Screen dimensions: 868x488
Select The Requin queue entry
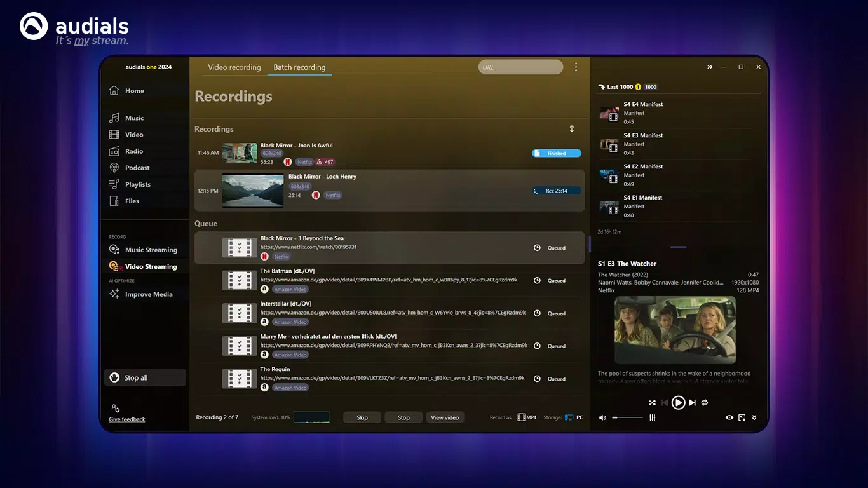(389, 379)
